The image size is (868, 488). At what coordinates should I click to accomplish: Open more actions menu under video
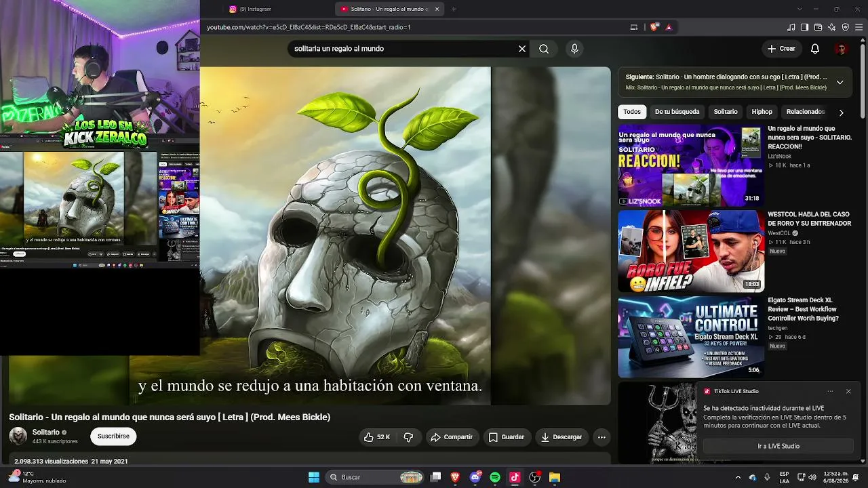click(601, 437)
